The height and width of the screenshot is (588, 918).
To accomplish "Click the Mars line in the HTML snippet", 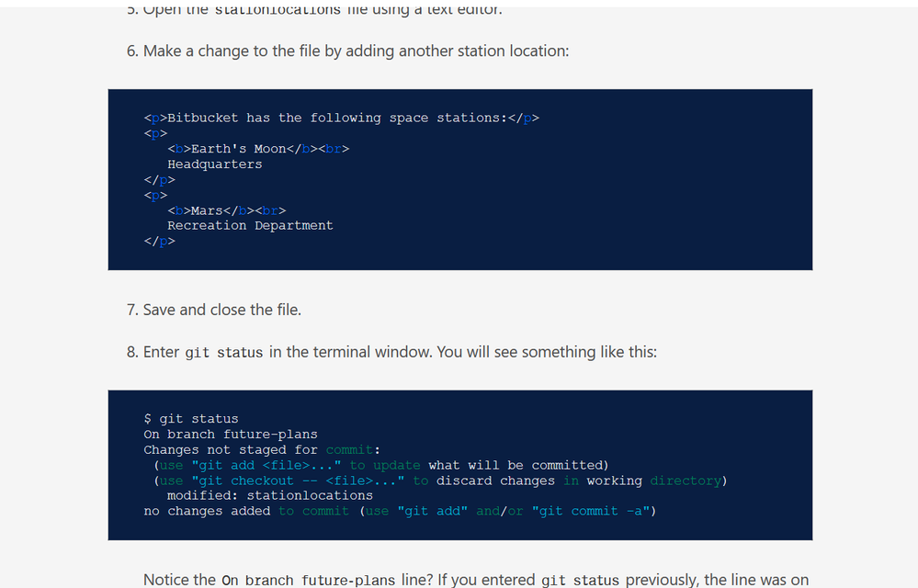I will point(227,209).
